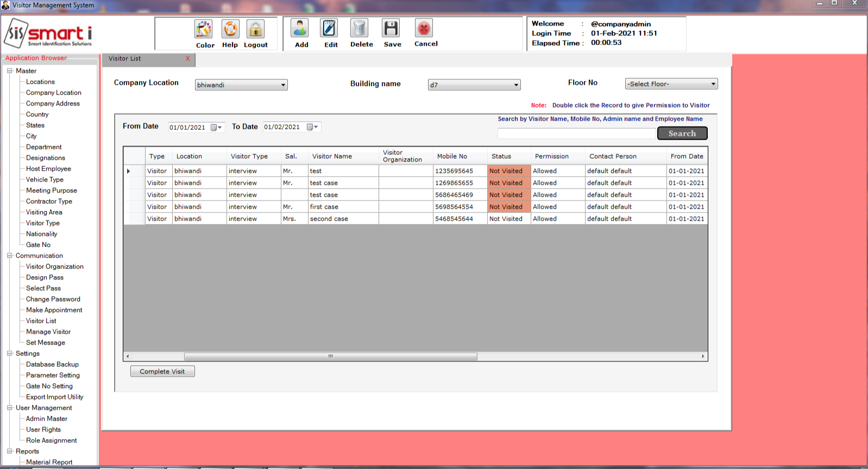
Task: Collapse the Master tree node
Action: (10, 71)
